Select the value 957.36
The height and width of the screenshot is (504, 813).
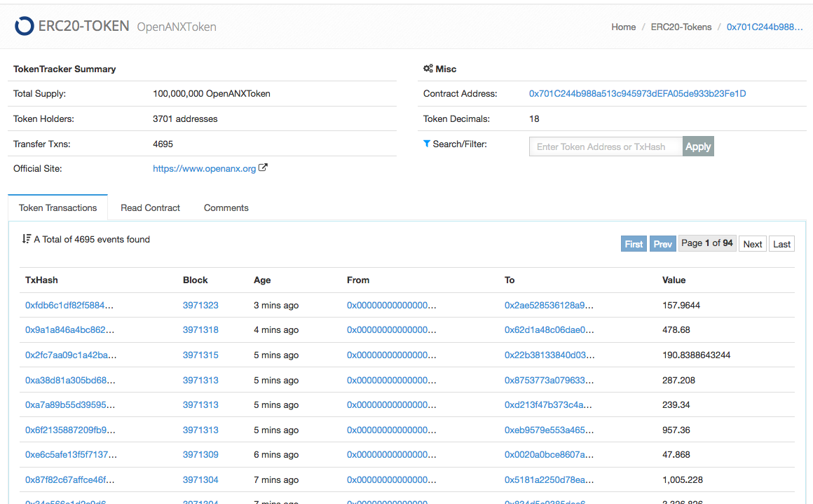pyautogui.click(x=676, y=430)
